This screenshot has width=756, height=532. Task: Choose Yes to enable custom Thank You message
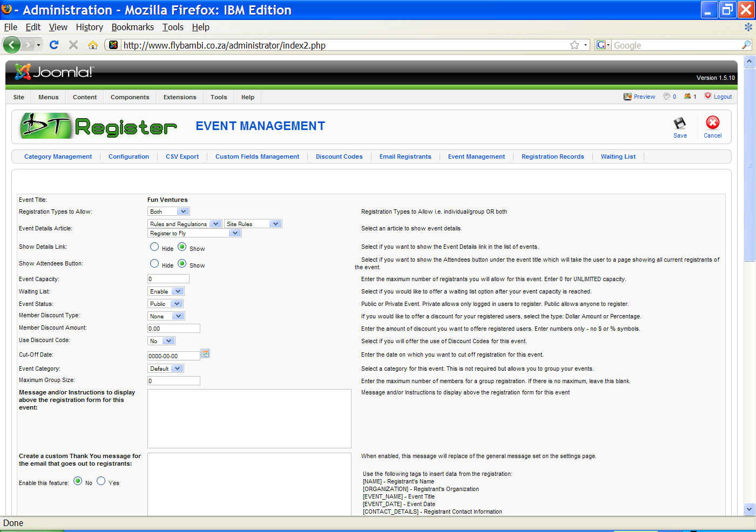click(x=101, y=481)
